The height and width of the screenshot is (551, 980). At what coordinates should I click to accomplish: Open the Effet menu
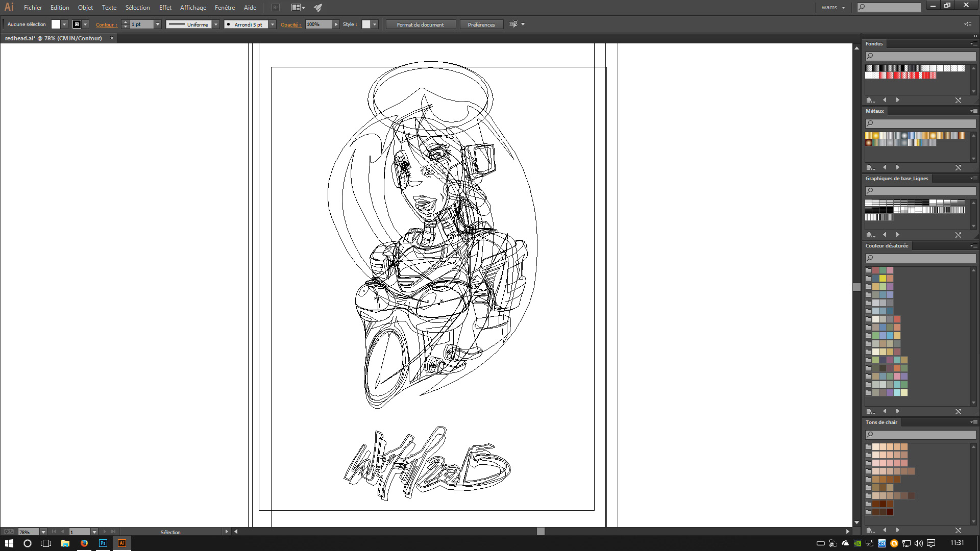click(x=165, y=8)
